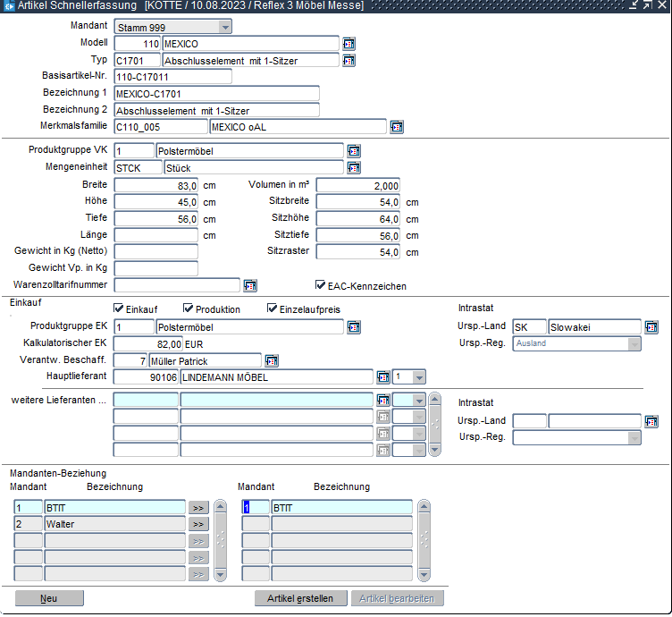Open lookup icon beside Typ field
Viewport: 672px width, 617px height.
tap(349, 61)
